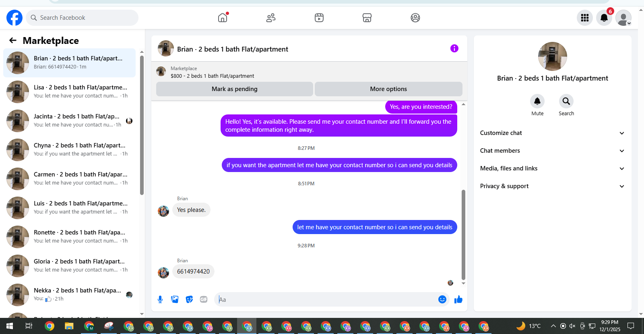Screen dimensions: 644x334
Task: Open More options for the listing
Action: click(x=388, y=89)
